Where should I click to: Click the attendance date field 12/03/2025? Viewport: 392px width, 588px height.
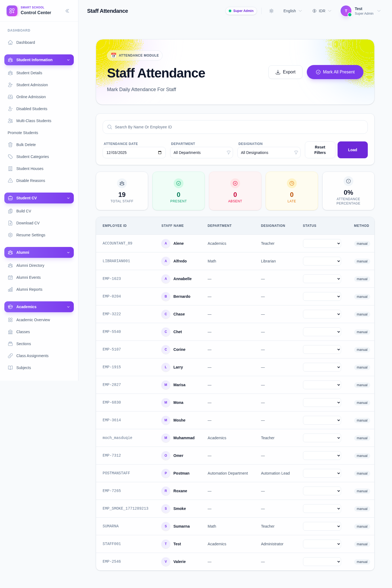(x=134, y=153)
